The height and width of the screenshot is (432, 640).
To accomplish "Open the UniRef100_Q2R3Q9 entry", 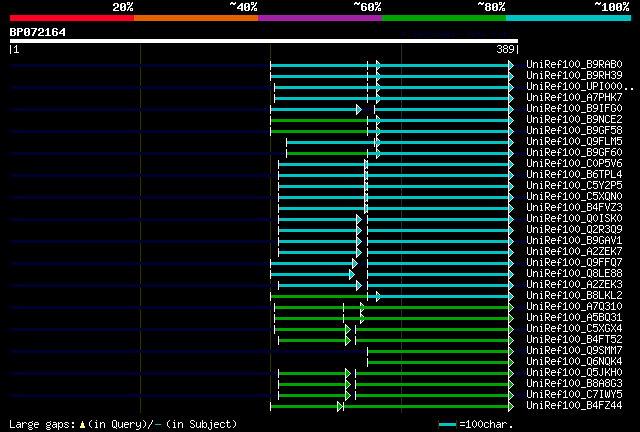I will pyautogui.click(x=574, y=229).
